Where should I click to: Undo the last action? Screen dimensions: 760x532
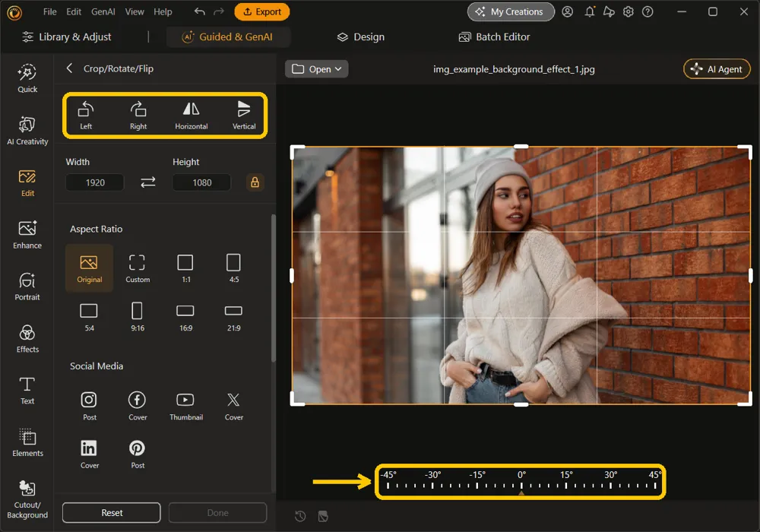[x=199, y=11]
